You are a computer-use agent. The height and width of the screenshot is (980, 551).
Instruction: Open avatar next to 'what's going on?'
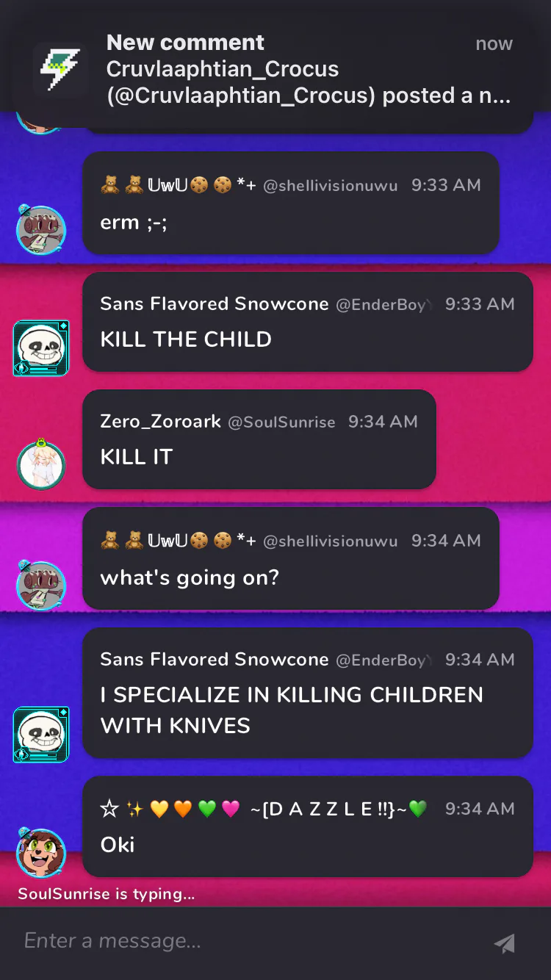tap(41, 586)
